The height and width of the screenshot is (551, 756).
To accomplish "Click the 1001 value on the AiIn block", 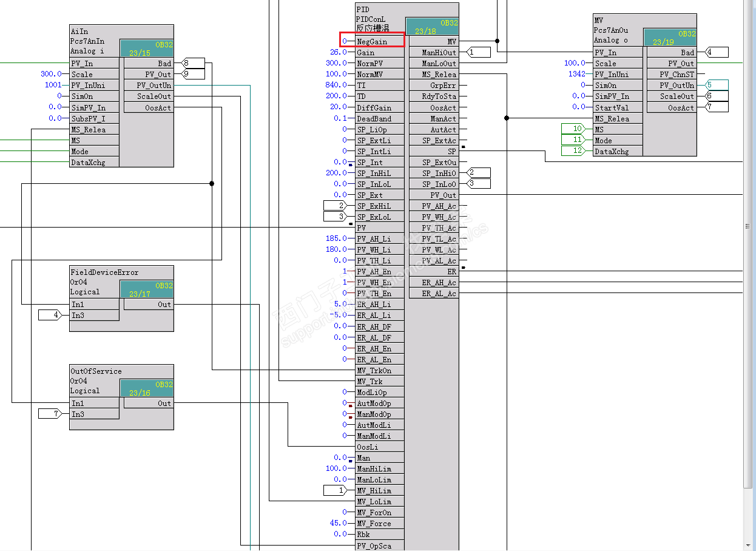I will tap(53, 85).
